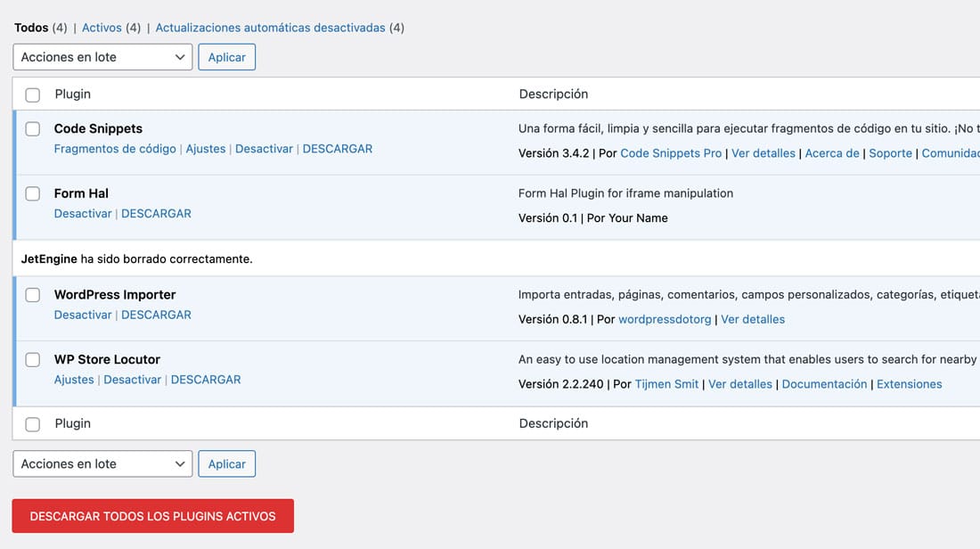Open Ver detalles for WP Store Locutor

click(740, 384)
